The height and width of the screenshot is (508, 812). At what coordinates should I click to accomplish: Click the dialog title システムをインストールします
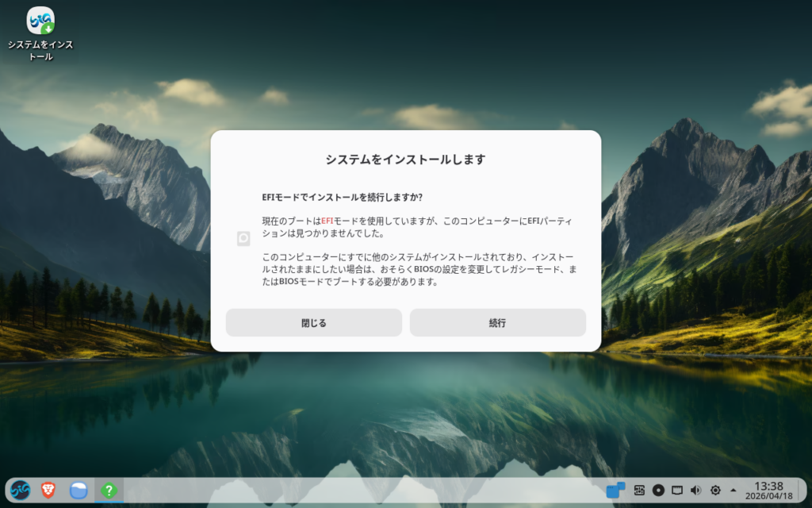tap(405, 160)
